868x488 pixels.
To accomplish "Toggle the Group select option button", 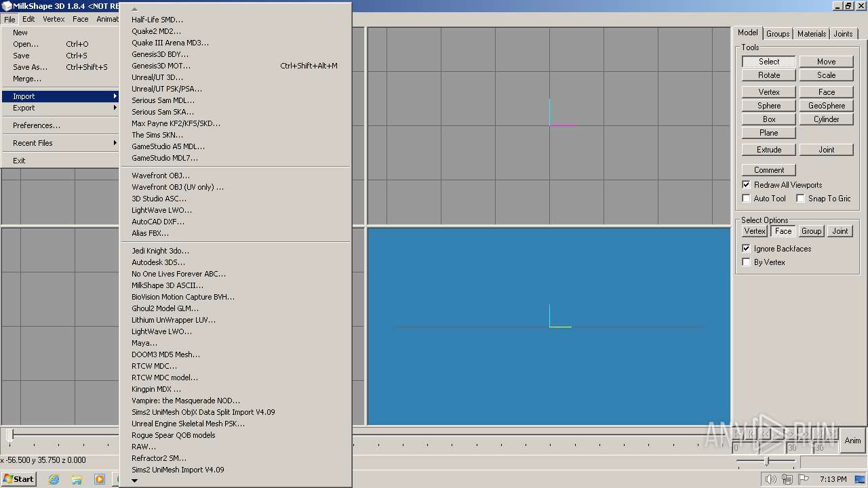I will point(812,231).
